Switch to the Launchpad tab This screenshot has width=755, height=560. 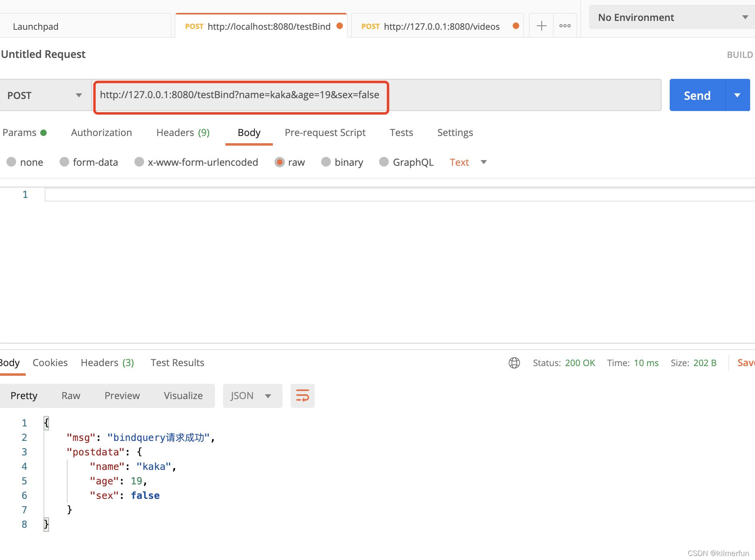coord(85,26)
